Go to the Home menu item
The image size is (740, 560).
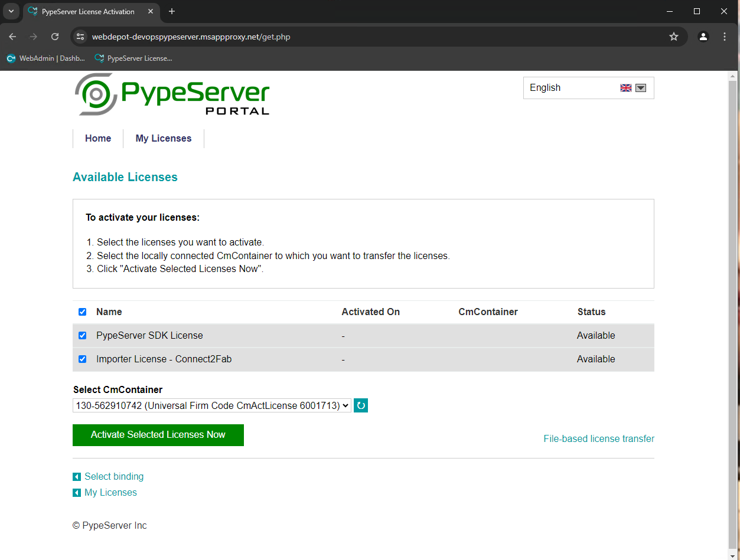click(x=98, y=139)
